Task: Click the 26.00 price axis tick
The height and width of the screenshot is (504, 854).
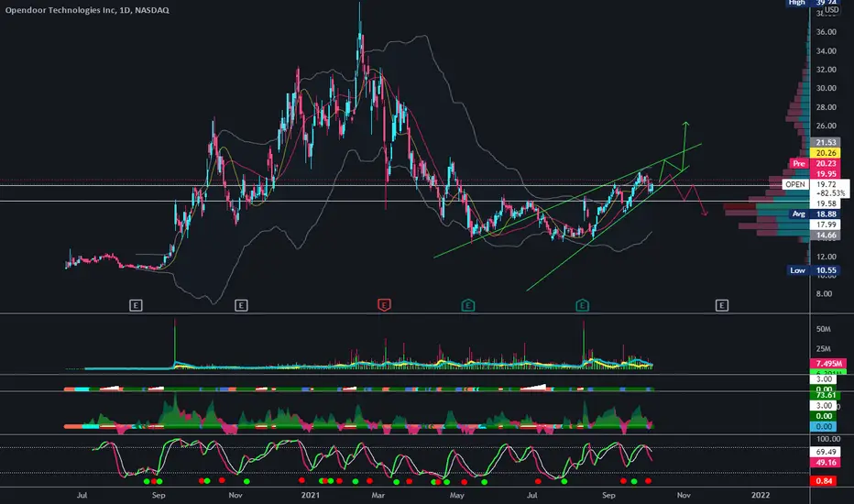Action: tap(826, 126)
